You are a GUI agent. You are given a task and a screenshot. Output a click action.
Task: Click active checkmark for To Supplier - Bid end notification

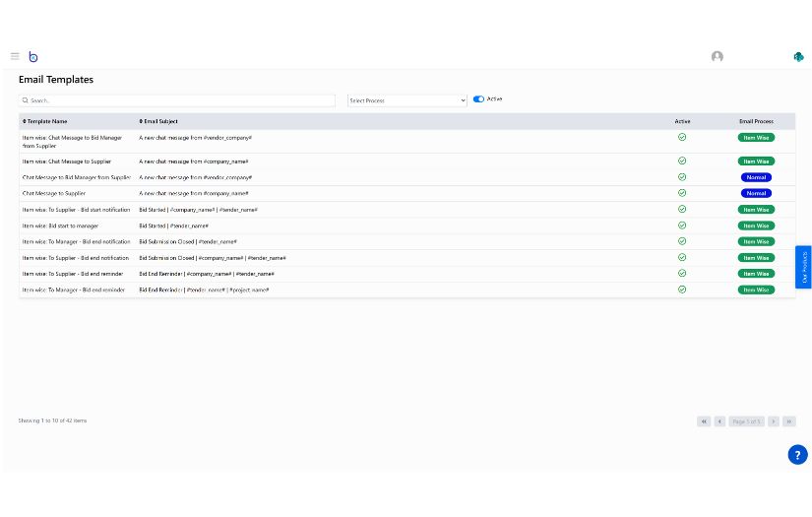(682, 257)
